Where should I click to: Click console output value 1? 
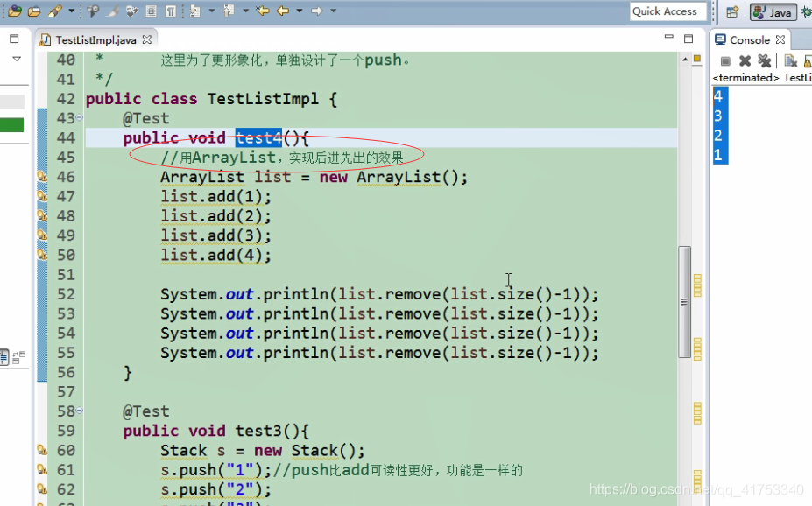[717, 155]
